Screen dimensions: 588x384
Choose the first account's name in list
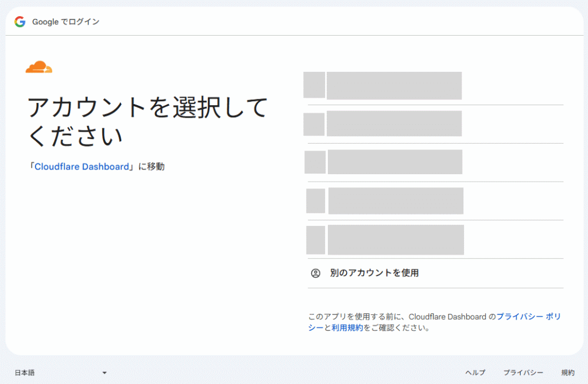pyautogui.click(x=394, y=86)
